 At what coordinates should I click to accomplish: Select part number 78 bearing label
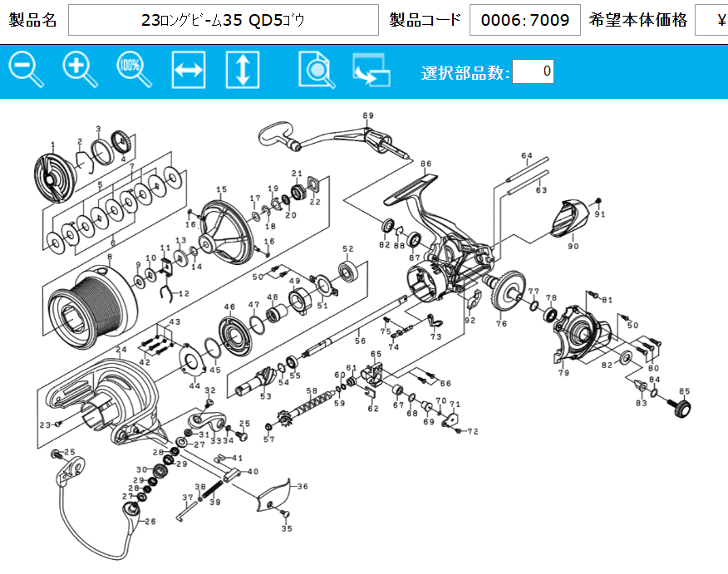[x=551, y=298]
